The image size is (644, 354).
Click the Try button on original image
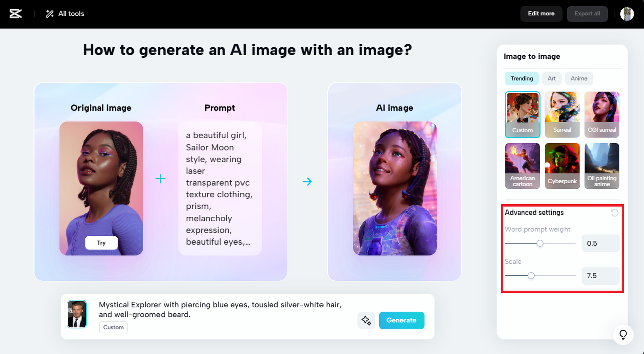click(x=101, y=243)
